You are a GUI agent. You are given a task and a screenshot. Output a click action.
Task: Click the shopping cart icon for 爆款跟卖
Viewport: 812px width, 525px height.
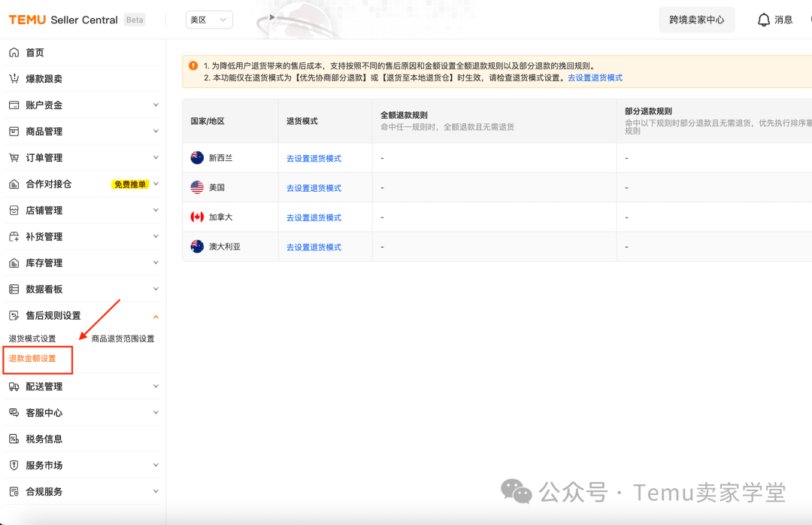pyautogui.click(x=14, y=79)
